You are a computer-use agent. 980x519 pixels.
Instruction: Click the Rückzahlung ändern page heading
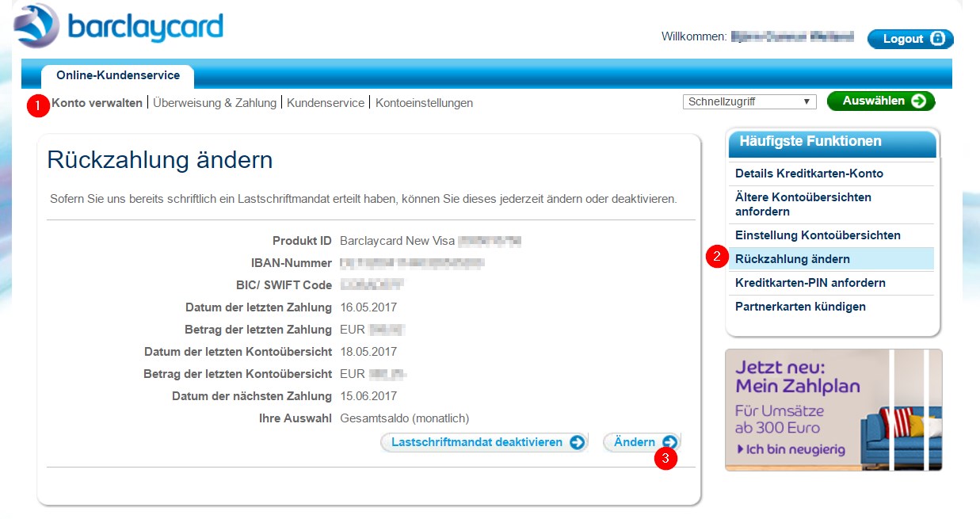[x=160, y=160]
